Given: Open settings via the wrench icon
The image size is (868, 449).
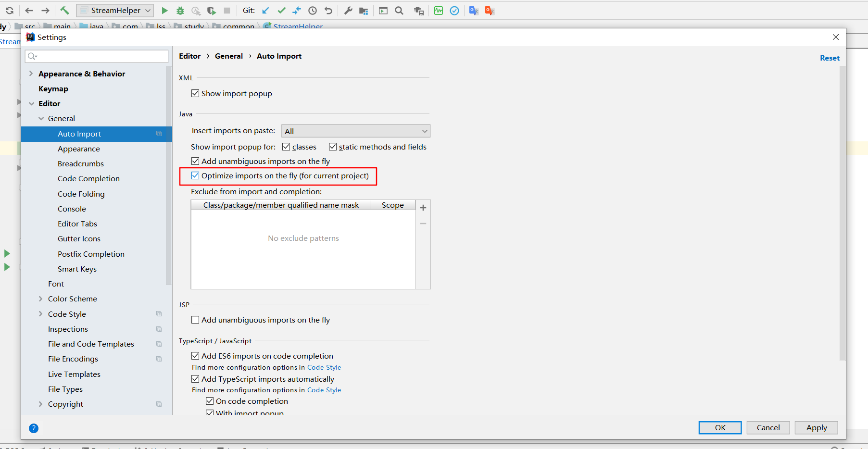Looking at the screenshot, I should pos(348,11).
